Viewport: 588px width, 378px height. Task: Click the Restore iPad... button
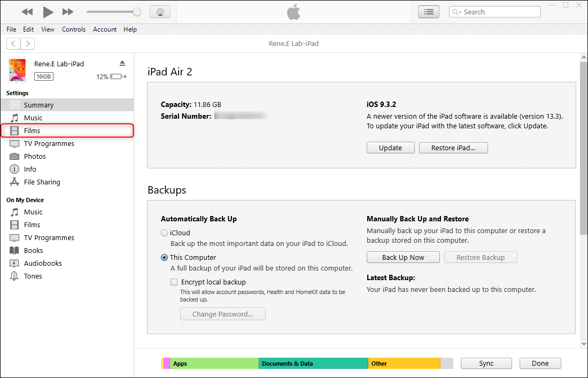pos(453,148)
